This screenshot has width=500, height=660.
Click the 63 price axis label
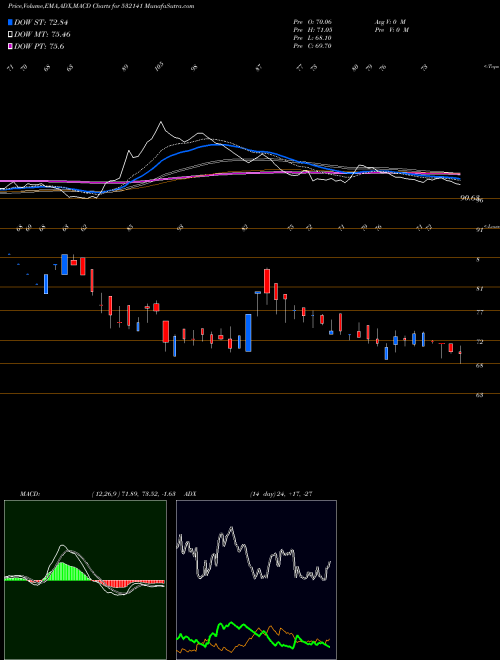[x=479, y=395]
